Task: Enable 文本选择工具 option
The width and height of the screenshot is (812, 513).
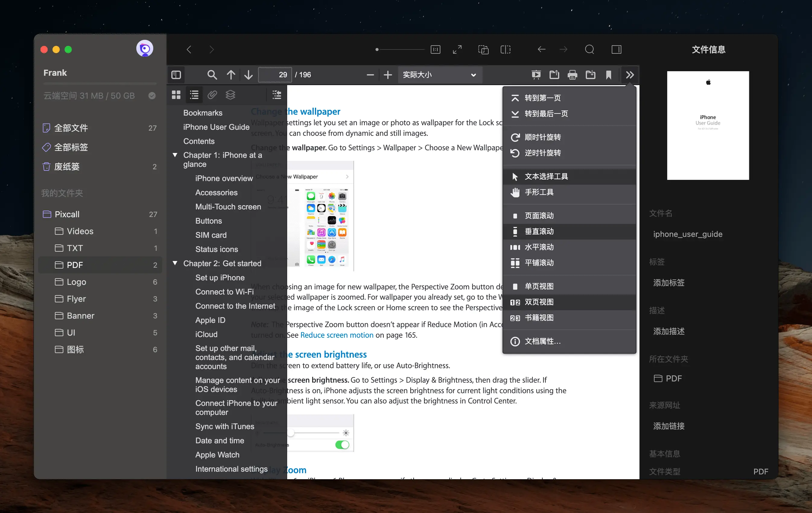Action: [569, 177]
